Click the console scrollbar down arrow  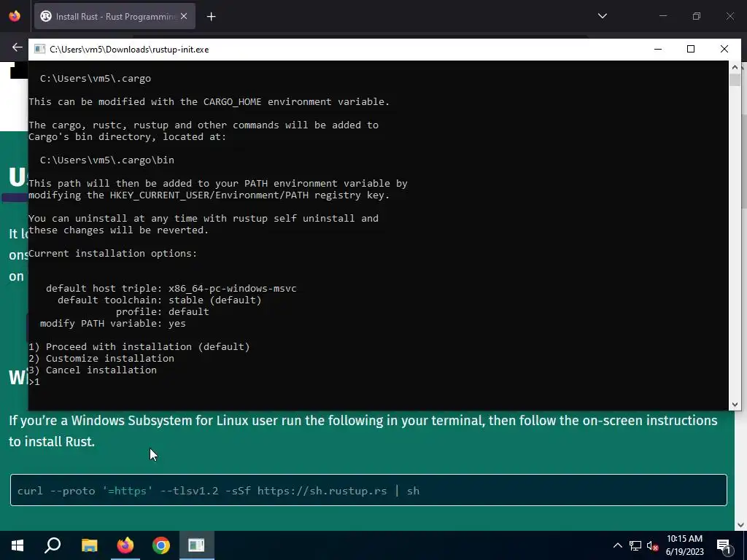(734, 404)
